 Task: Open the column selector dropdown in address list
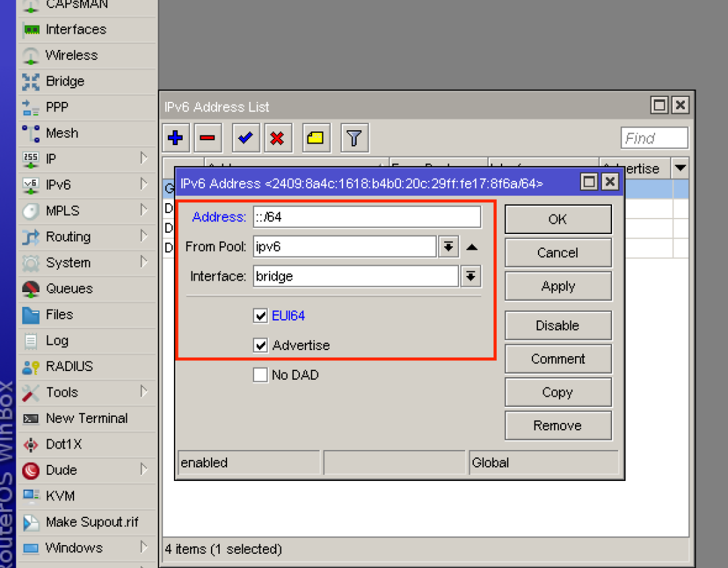(x=680, y=168)
